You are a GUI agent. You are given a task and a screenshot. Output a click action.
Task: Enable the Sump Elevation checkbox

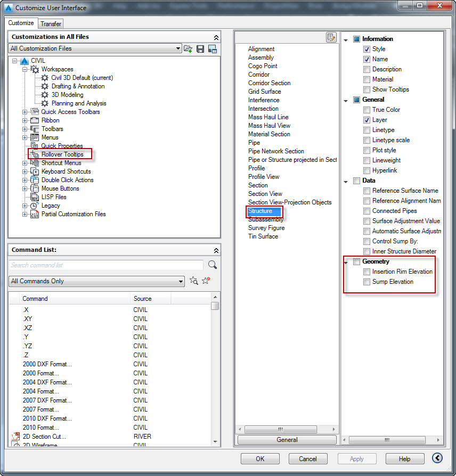pos(366,282)
